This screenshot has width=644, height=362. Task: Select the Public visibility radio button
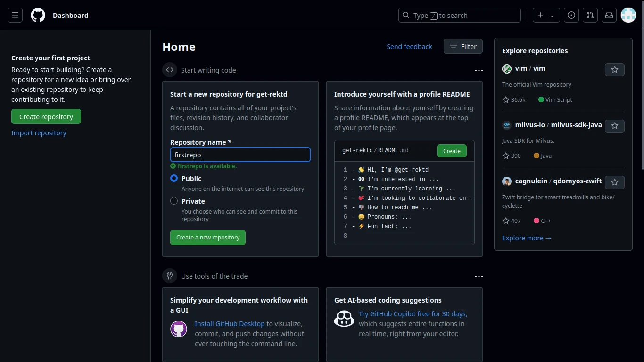tap(174, 179)
